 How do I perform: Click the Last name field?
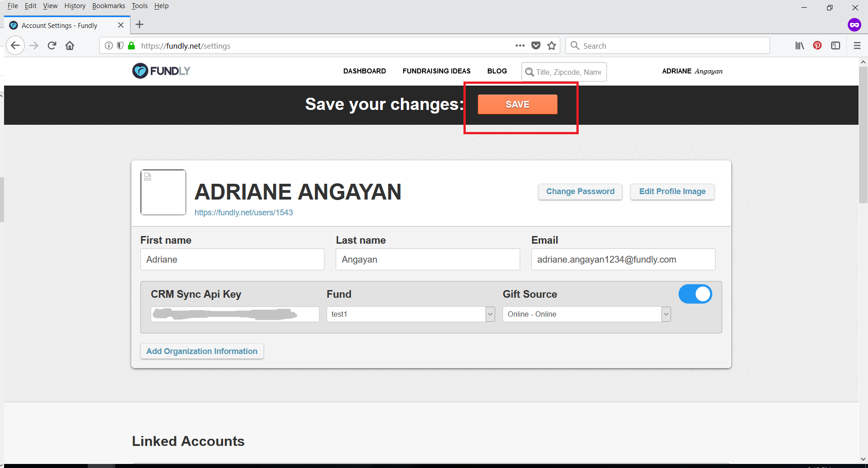coord(427,259)
